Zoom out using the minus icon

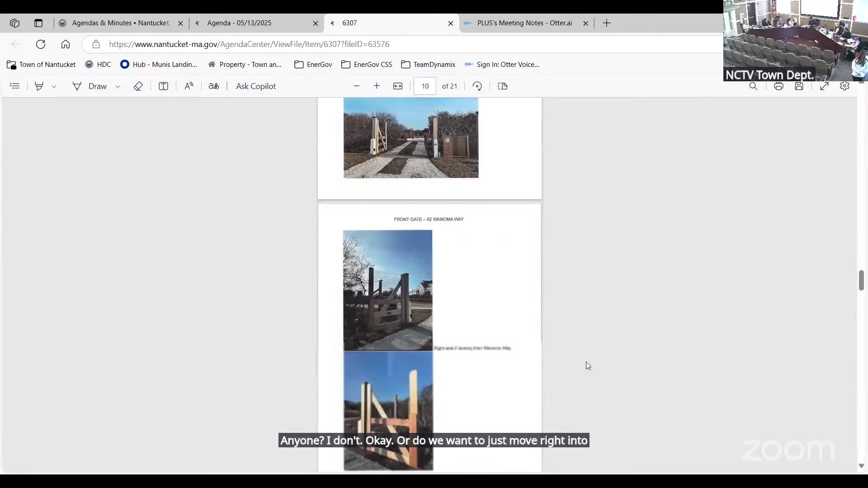356,86
